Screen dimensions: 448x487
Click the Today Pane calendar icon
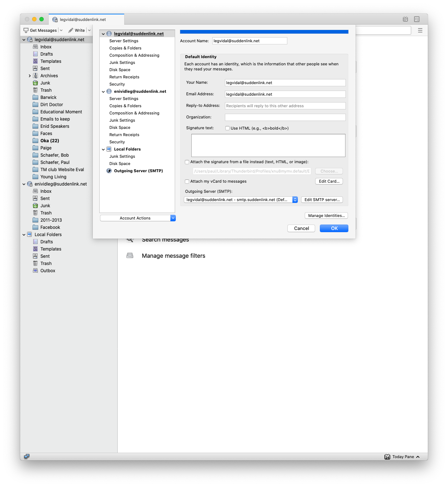tap(387, 457)
